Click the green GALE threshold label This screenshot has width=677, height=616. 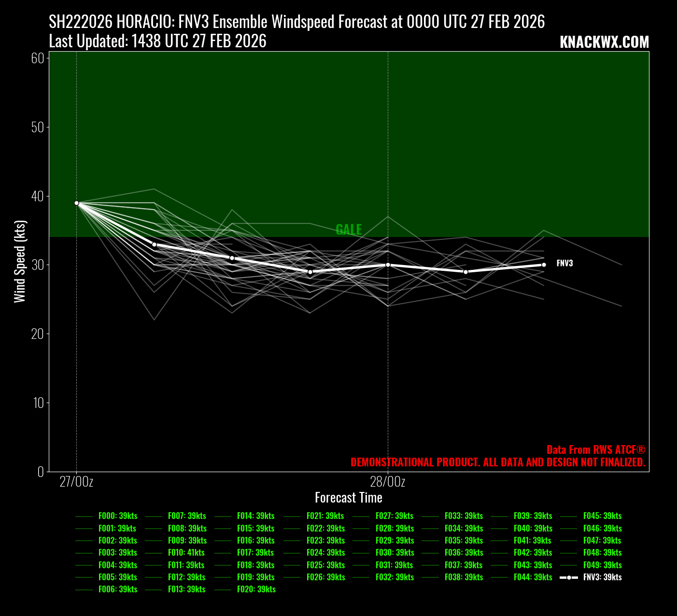point(349,230)
